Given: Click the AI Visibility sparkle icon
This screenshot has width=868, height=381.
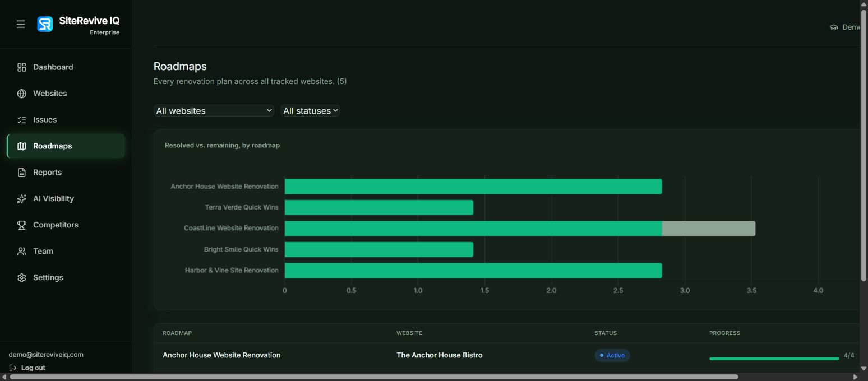Looking at the screenshot, I should tap(22, 199).
